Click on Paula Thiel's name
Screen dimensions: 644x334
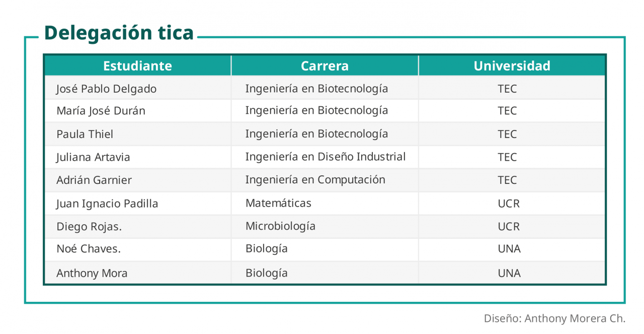coord(85,135)
